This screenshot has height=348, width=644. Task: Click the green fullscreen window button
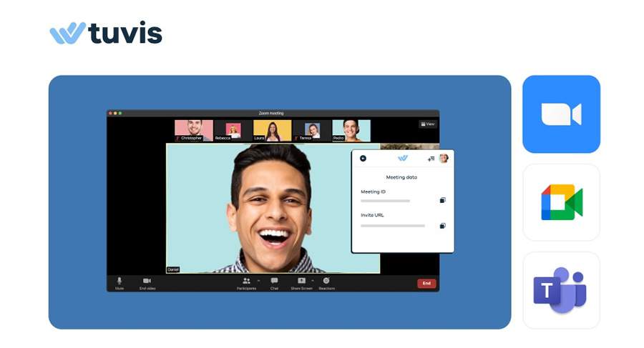(120, 113)
